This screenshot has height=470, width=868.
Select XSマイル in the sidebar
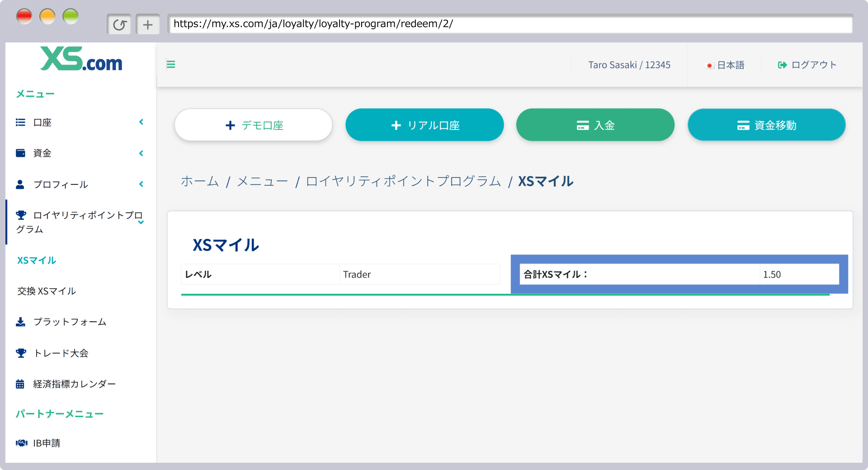[37, 260]
